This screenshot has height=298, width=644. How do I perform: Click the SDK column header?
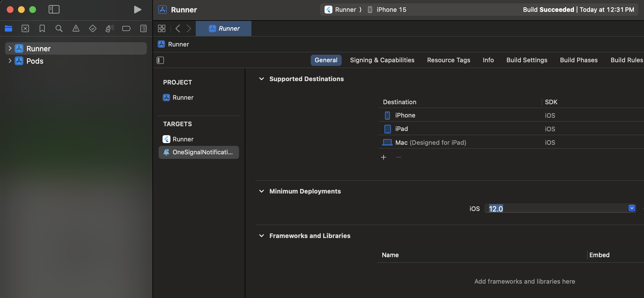pyautogui.click(x=551, y=102)
